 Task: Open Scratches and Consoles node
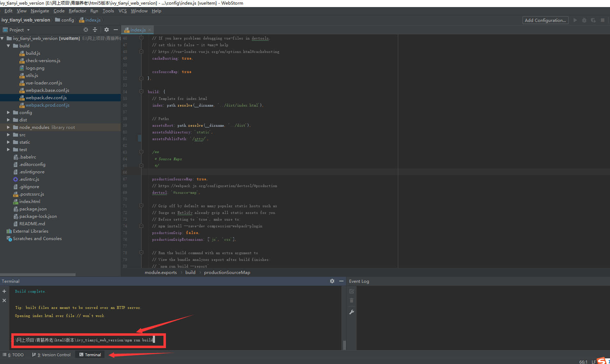37,239
